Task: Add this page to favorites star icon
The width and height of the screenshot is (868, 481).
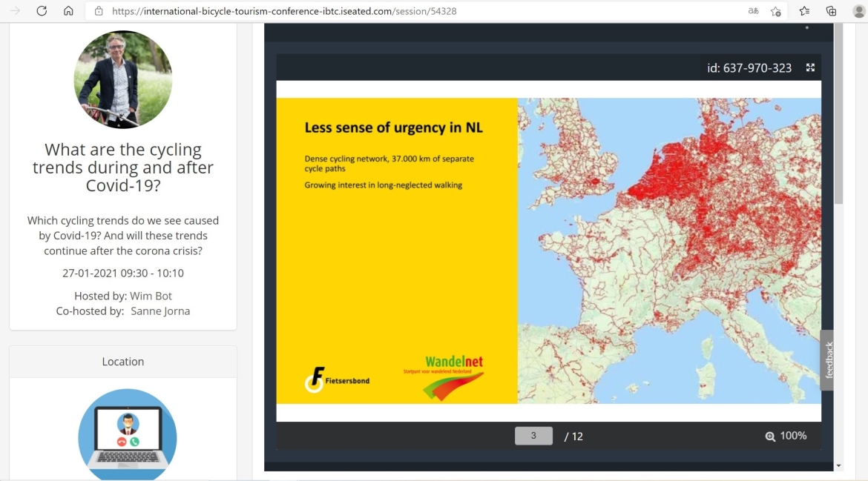Action: tap(775, 11)
